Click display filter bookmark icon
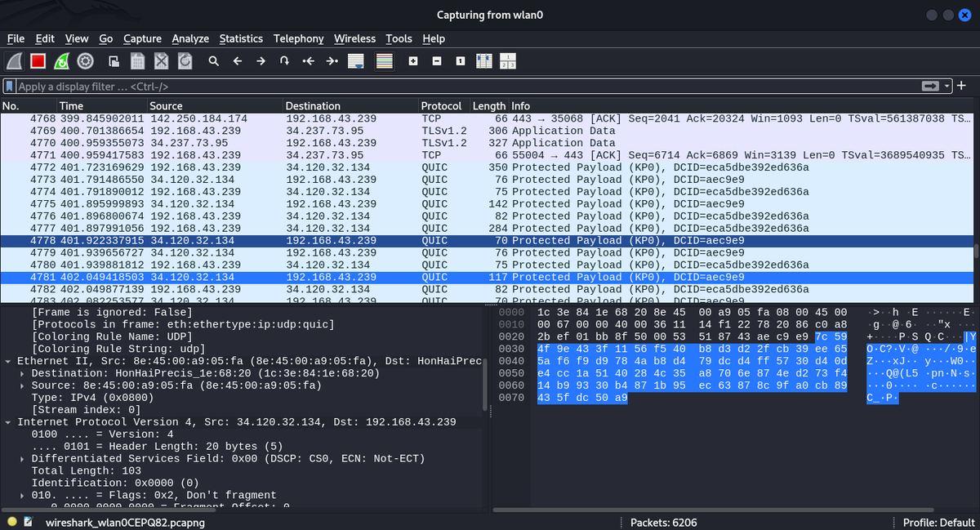Screen dimensions: 980x530 9,87
